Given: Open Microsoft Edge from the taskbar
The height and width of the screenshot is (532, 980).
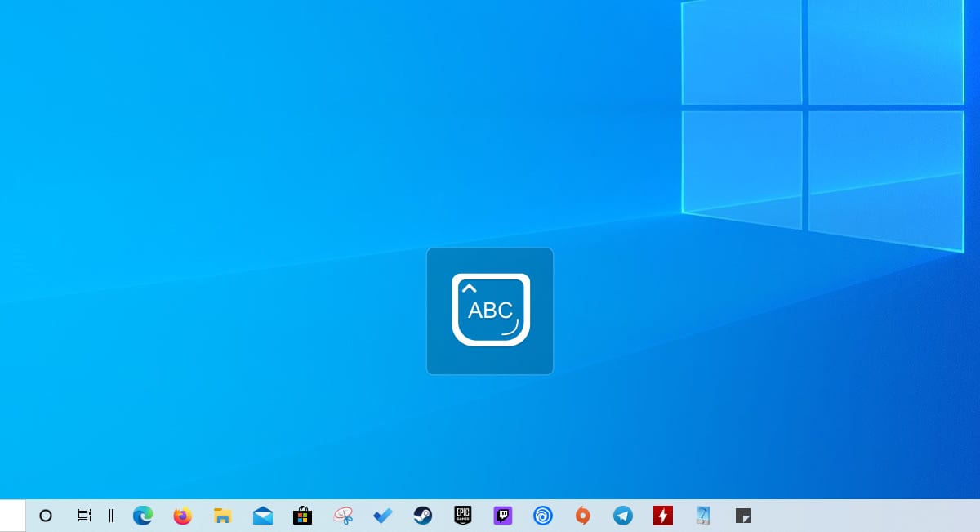Looking at the screenshot, I should pyautogui.click(x=142, y=516).
